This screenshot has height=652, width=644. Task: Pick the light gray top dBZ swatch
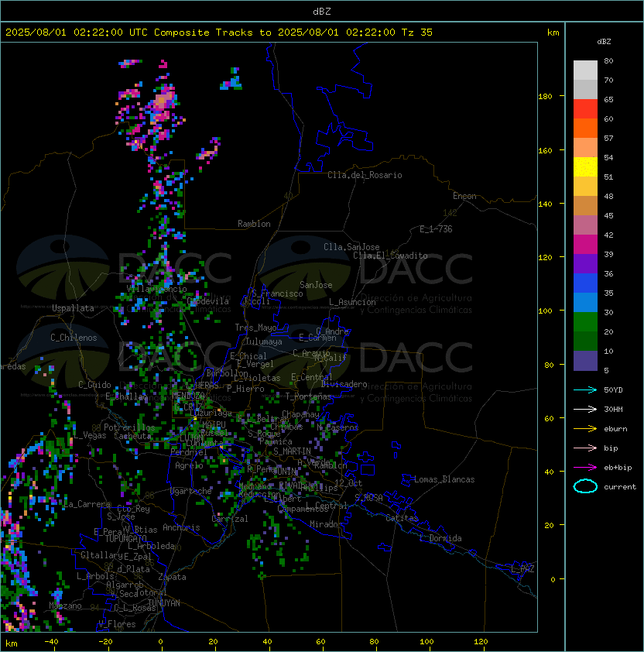[x=585, y=70]
